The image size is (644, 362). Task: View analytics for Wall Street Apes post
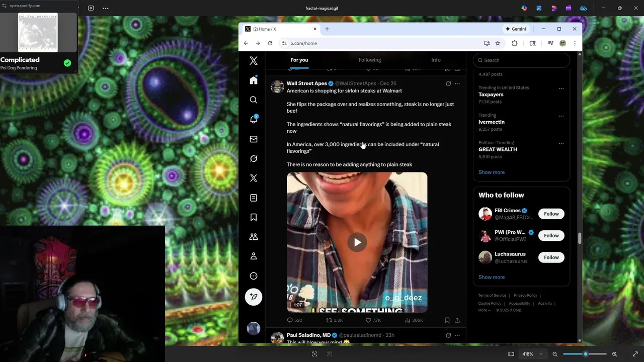[414, 320]
